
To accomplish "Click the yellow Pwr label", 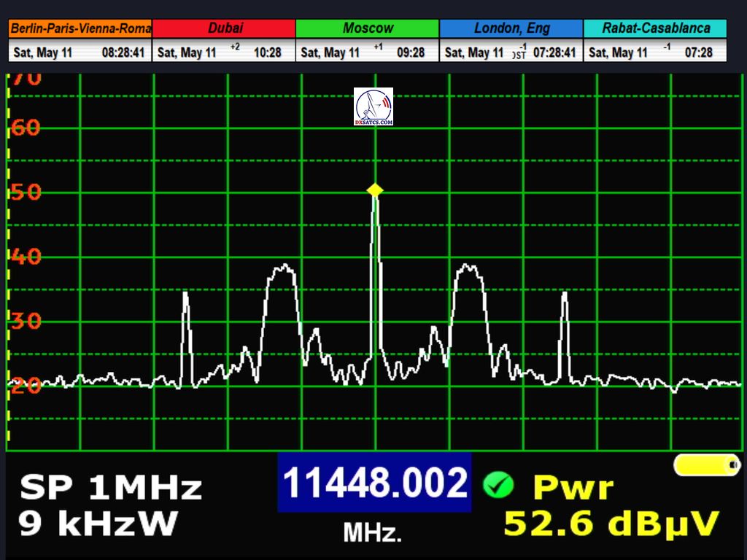I will [573, 487].
